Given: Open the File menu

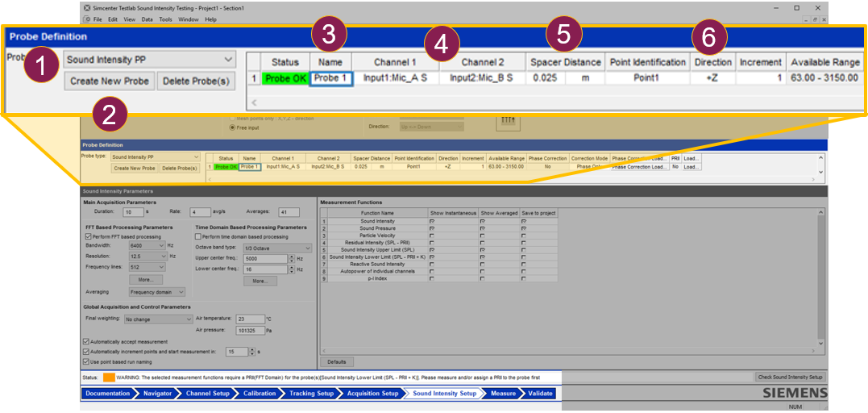Looking at the screenshot, I should [x=98, y=19].
